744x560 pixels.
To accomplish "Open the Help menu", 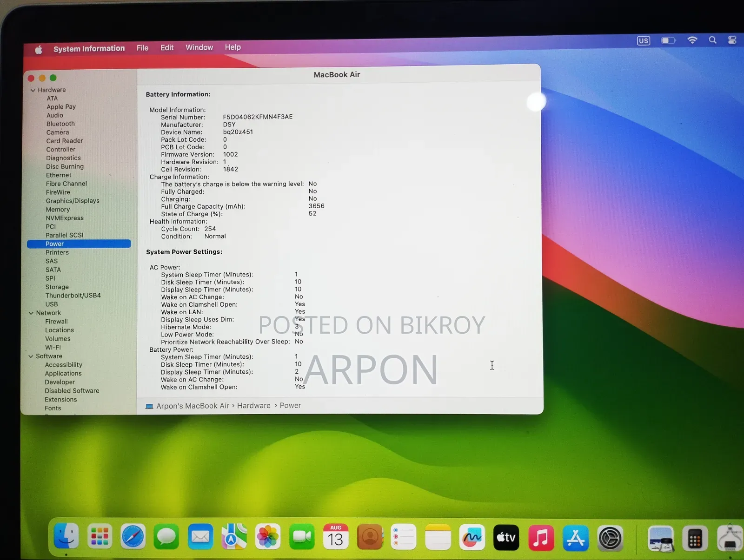I will tap(233, 47).
